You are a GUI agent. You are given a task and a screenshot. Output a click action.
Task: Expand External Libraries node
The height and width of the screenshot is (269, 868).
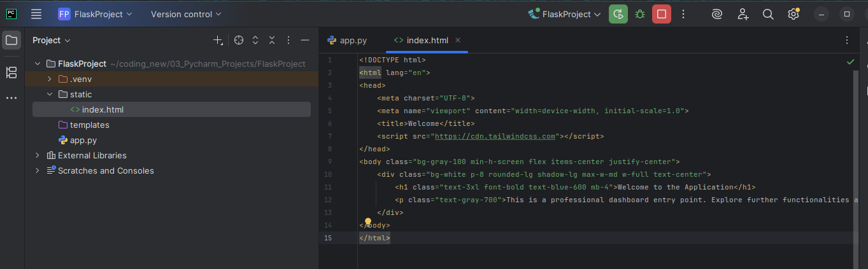(38, 155)
